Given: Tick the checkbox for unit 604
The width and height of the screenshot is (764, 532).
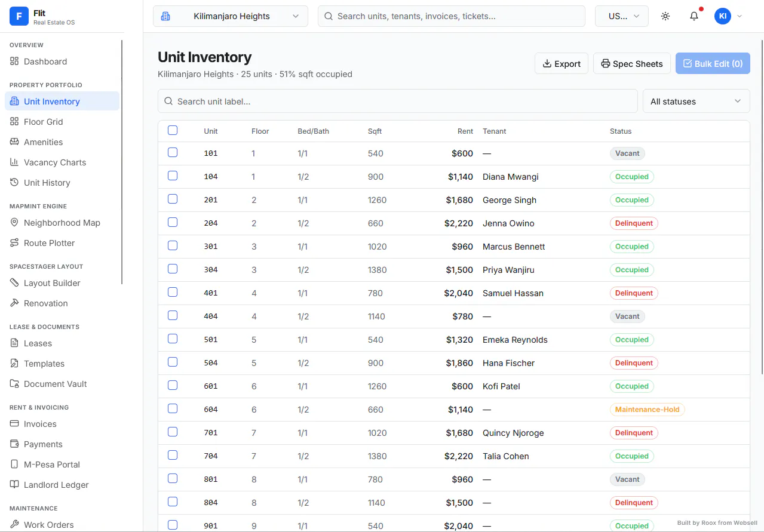Looking at the screenshot, I should (173, 408).
